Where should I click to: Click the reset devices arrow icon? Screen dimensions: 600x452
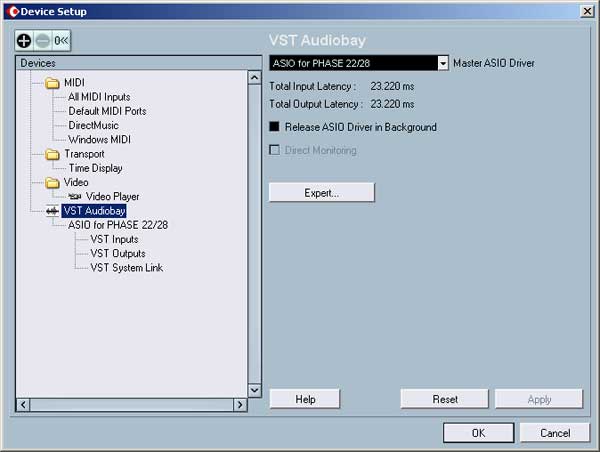pos(60,41)
